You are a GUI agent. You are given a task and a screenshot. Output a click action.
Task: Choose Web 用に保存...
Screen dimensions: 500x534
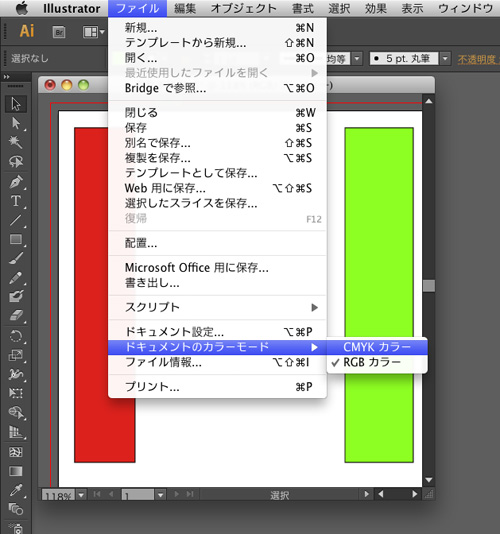coord(217,188)
